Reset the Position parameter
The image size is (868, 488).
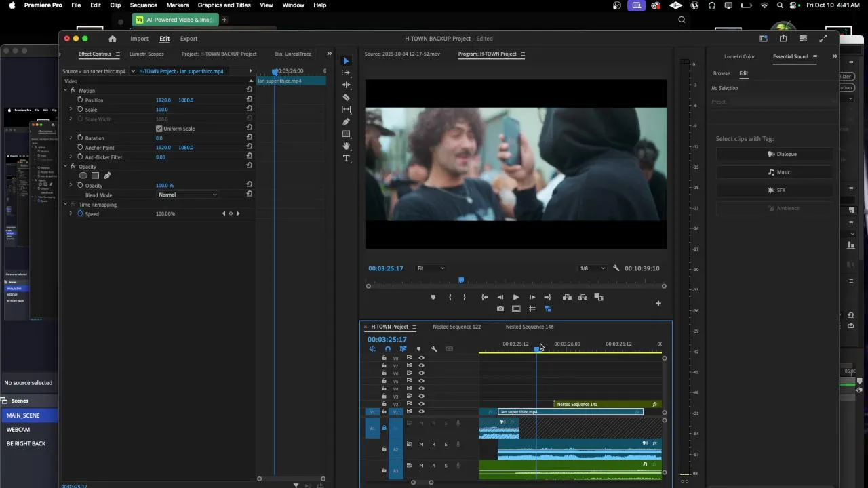coord(250,100)
